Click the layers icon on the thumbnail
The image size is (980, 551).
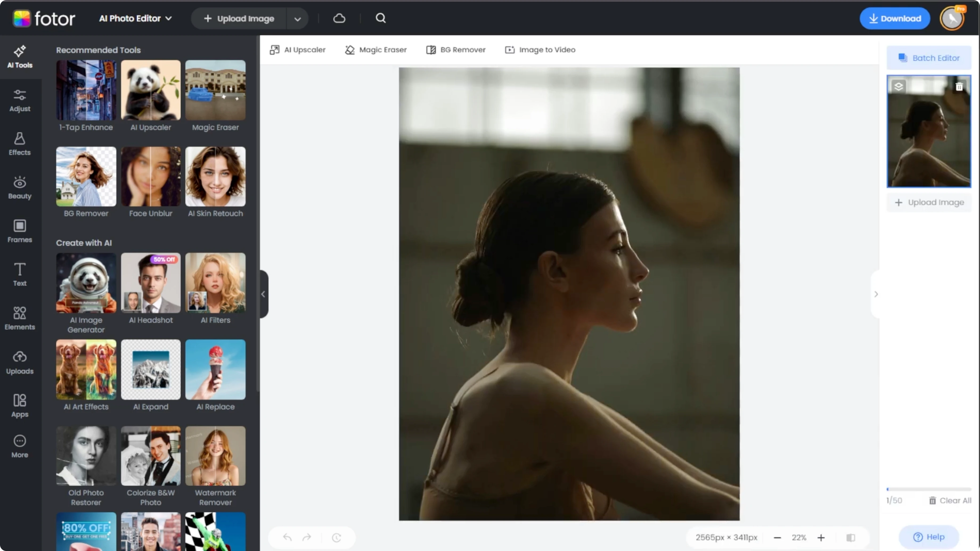click(899, 87)
